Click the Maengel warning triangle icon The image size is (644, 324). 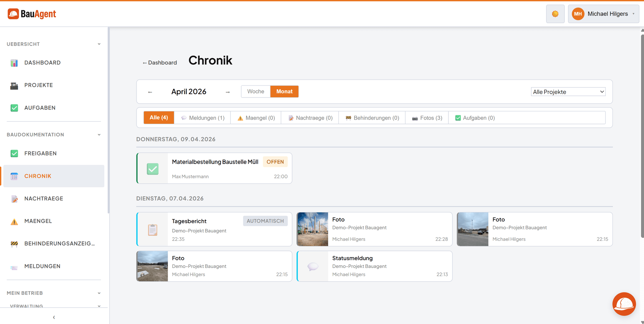pos(14,221)
